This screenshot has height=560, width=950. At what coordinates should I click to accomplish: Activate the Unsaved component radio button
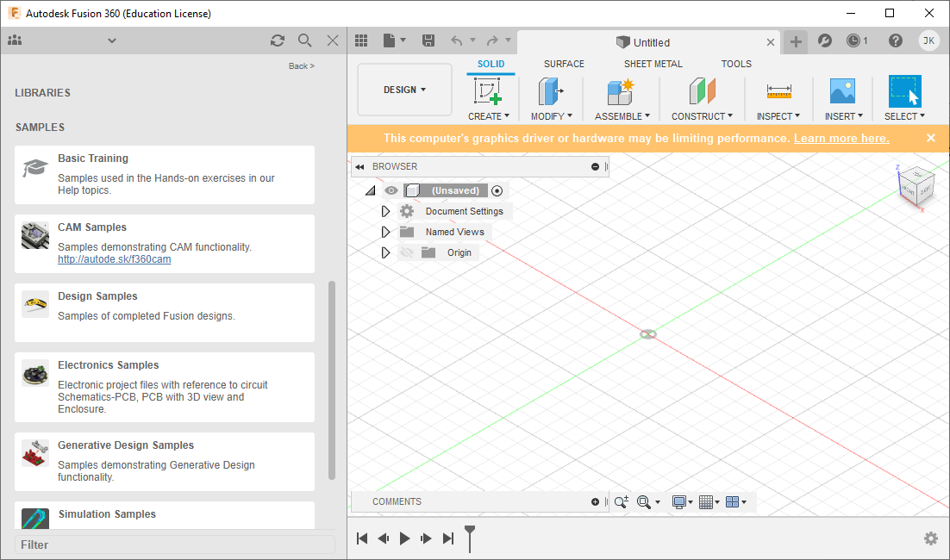pos(497,190)
